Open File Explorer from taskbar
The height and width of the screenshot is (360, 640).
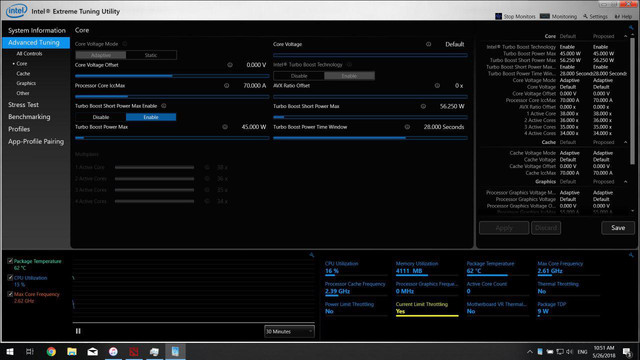point(72,351)
